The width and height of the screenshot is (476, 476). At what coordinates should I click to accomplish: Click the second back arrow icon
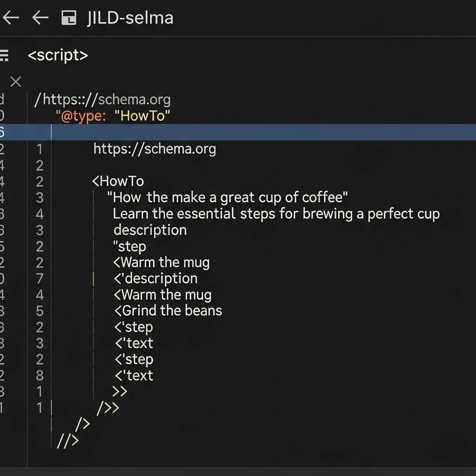click(x=40, y=18)
